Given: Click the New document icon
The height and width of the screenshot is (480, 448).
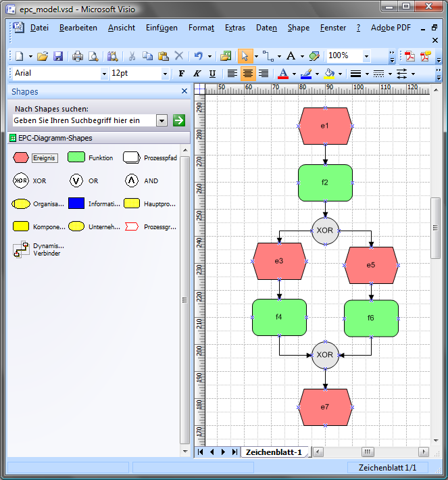Looking at the screenshot, I should (20, 56).
